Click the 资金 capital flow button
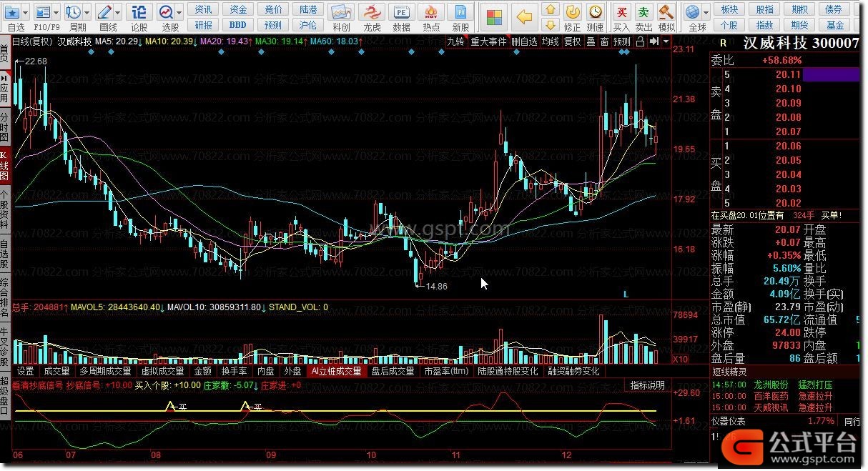 pos(238,9)
